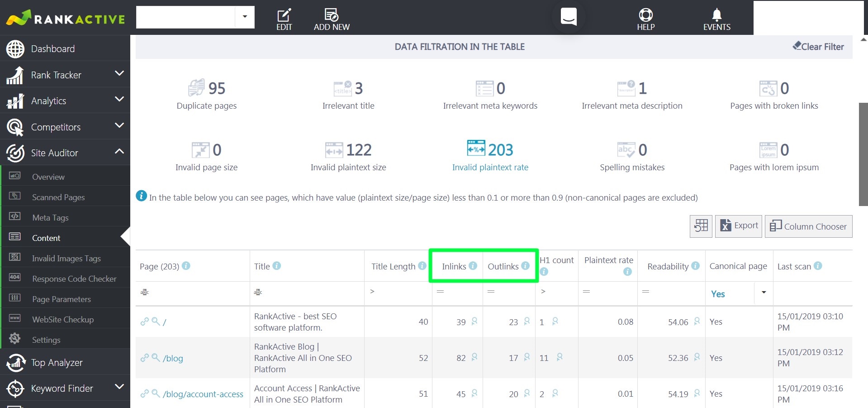Click the RankActive logo

tap(66, 18)
